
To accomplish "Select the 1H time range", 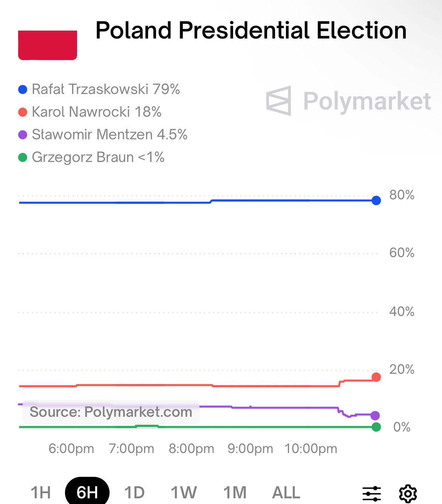I will tap(40, 493).
